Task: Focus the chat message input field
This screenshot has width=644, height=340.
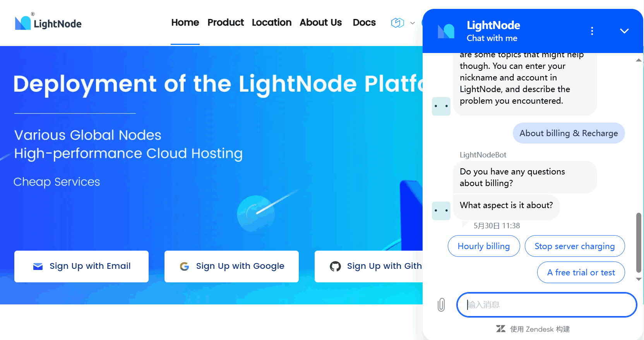Action: click(x=546, y=305)
